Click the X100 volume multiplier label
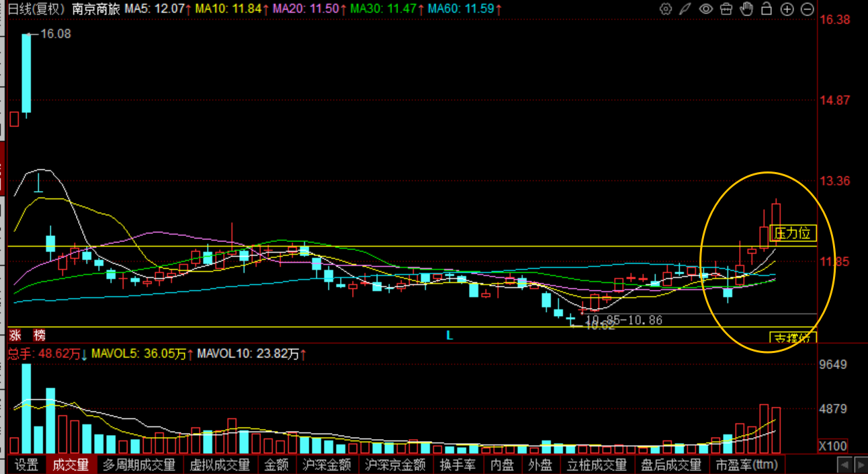This screenshot has height=474, width=868. click(x=833, y=446)
